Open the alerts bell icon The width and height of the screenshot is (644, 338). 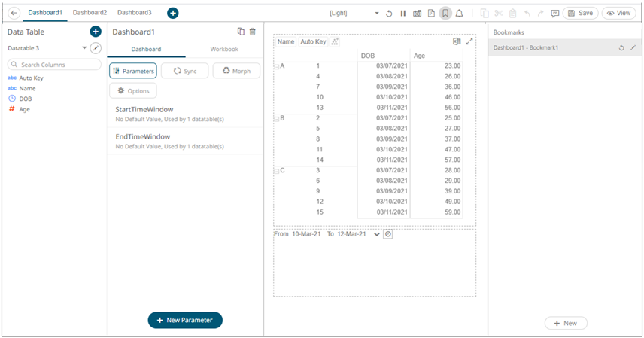(x=460, y=14)
